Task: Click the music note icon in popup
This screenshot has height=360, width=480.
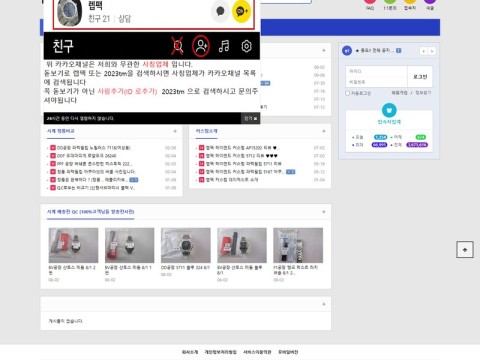Action: pos(224,46)
